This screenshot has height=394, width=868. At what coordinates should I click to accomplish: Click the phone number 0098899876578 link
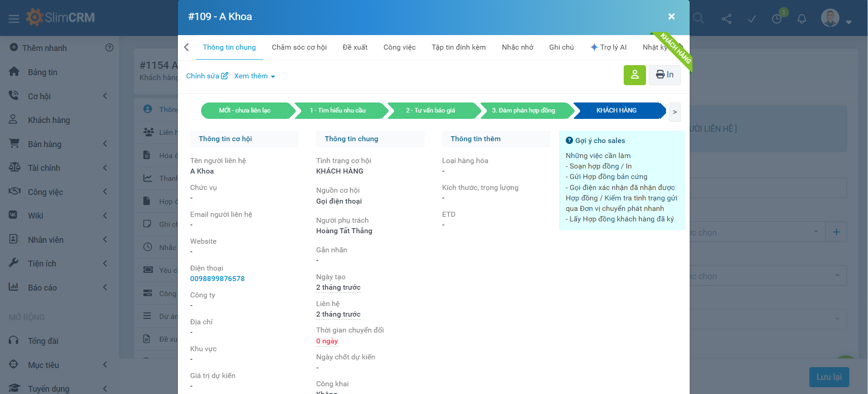(217, 279)
